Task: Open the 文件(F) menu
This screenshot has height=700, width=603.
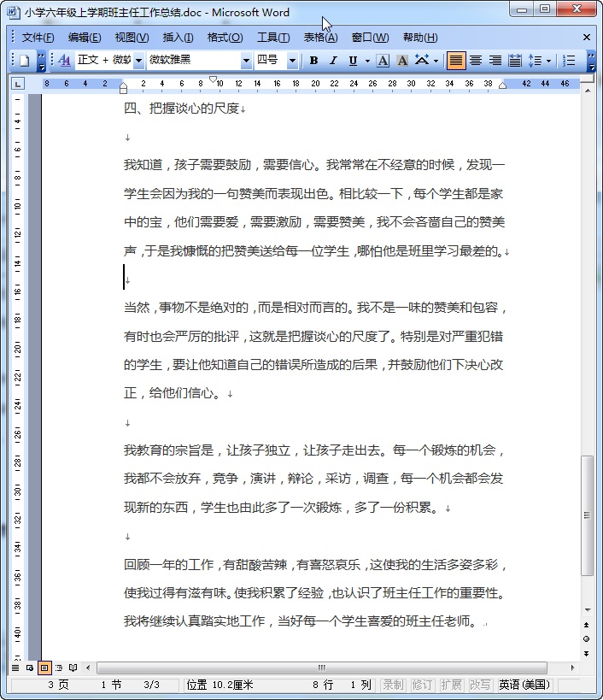Action: [38, 38]
